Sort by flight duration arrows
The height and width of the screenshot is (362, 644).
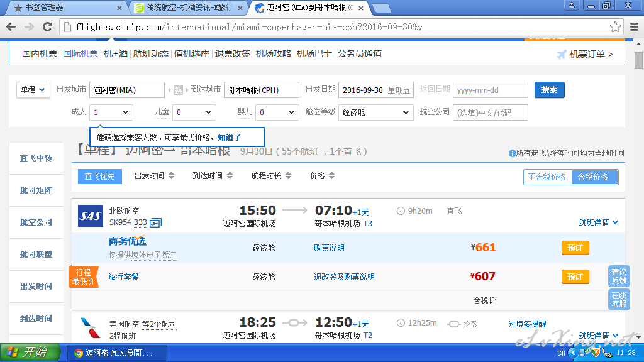[x=288, y=176]
